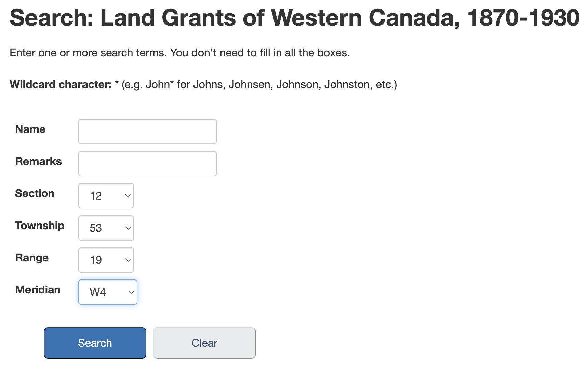Click the chevron arrow of Meridian dropdown

[131, 292]
